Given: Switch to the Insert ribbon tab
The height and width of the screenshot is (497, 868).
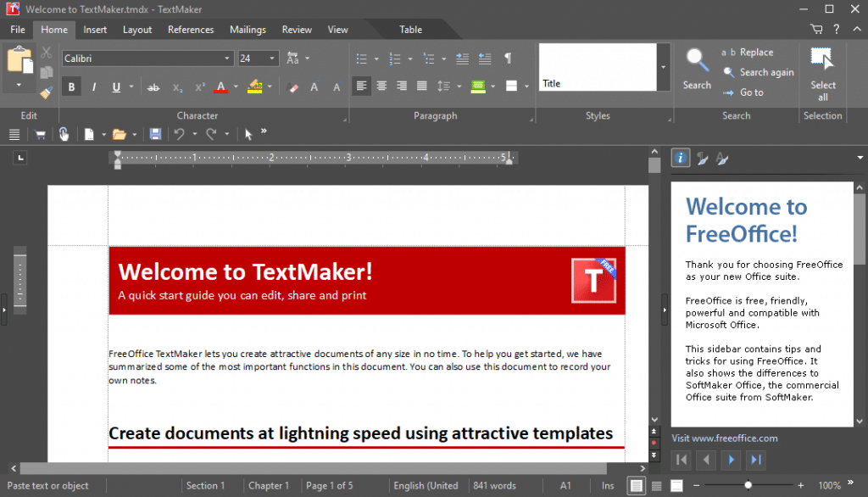Looking at the screenshot, I should coord(95,30).
